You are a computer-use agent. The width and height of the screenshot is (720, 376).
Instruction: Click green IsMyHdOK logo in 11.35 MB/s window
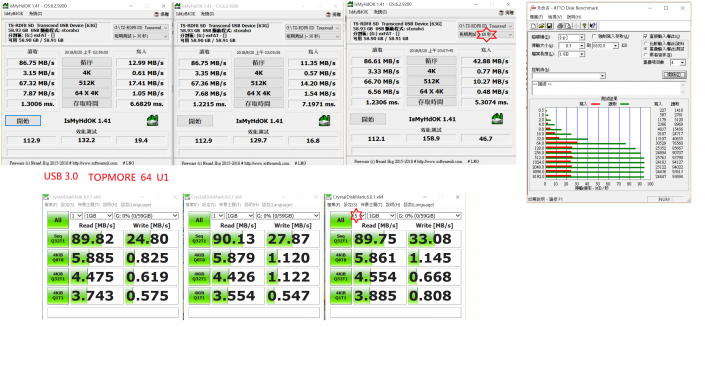pyautogui.click(x=325, y=120)
